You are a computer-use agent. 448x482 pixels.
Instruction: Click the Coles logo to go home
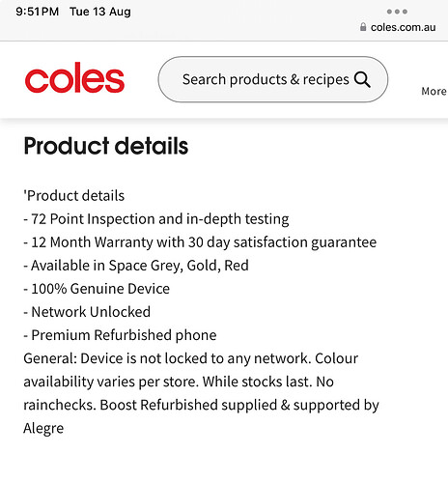pyautogui.click(x=74, y=77)
